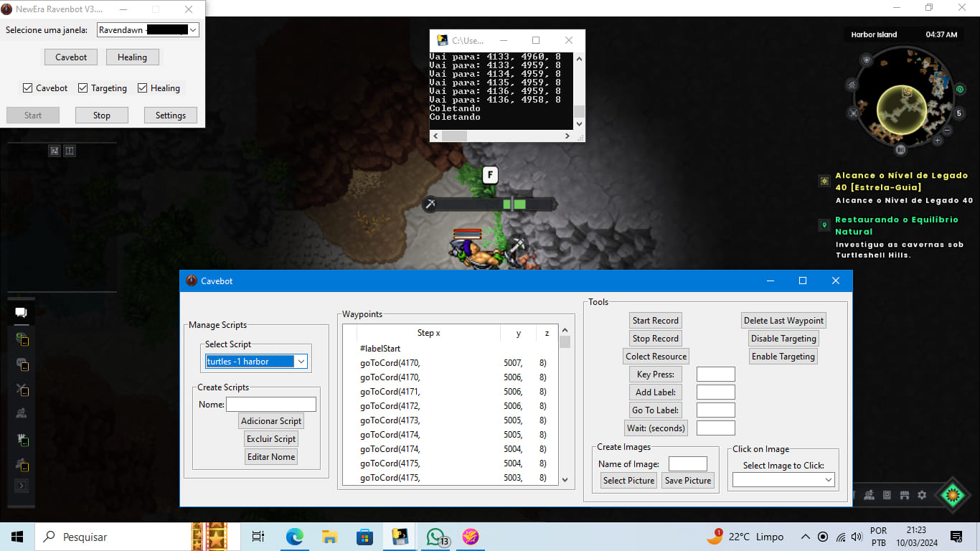The width and height of the screenshot is (980, 551).
Task: Open the Select Image to Click dropdown
Action: pyautogui.click(x=783, y=480)
